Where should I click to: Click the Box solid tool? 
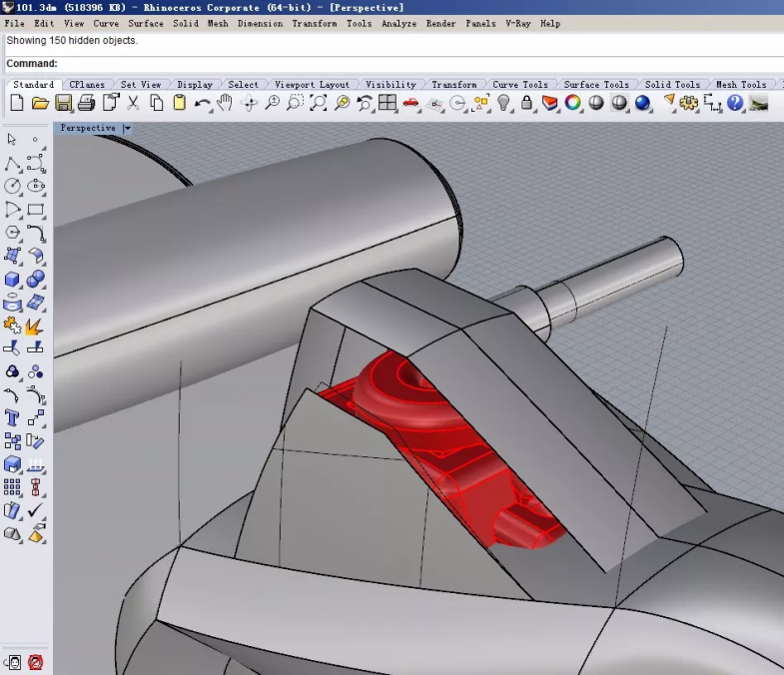point(13,280)
